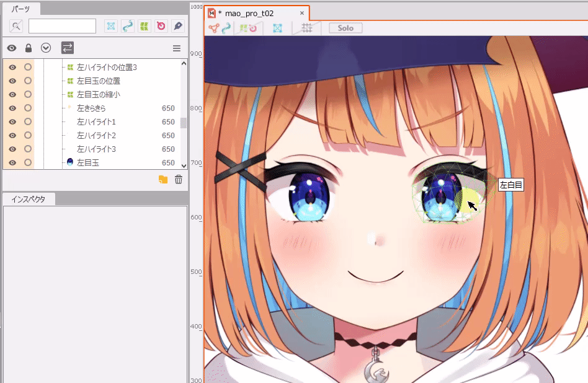Lock the 左きらきら row
Viewport: 588px width, 383px height.
click(28, 108)
